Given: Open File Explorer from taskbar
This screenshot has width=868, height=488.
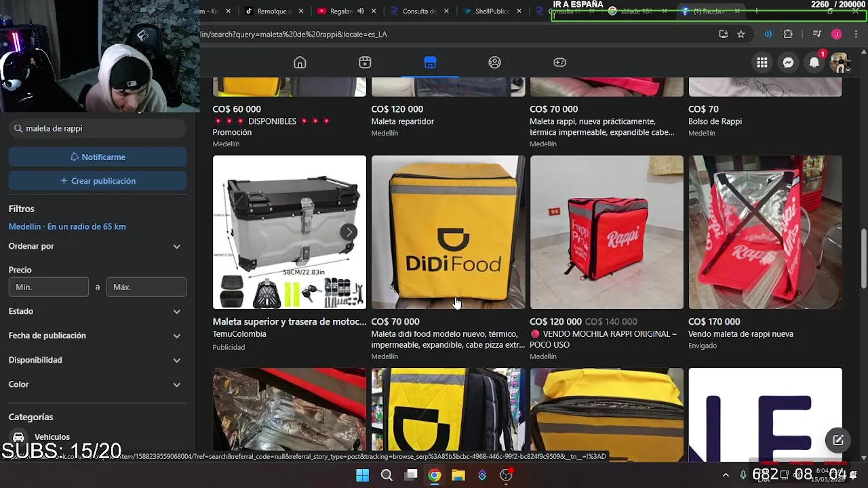Looking at the screenshot, I should pyautogui.click(x=458, y=475).
